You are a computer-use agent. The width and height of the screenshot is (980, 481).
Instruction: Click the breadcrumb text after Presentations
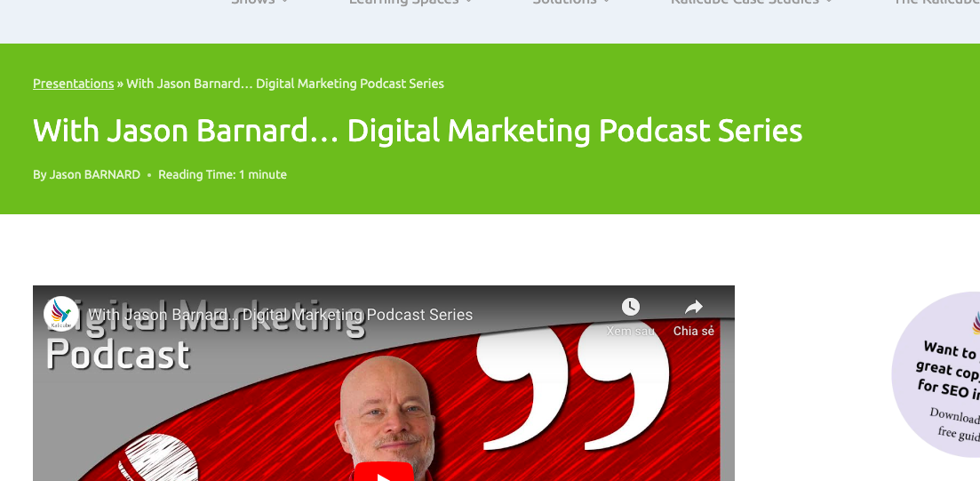[285, 84]
